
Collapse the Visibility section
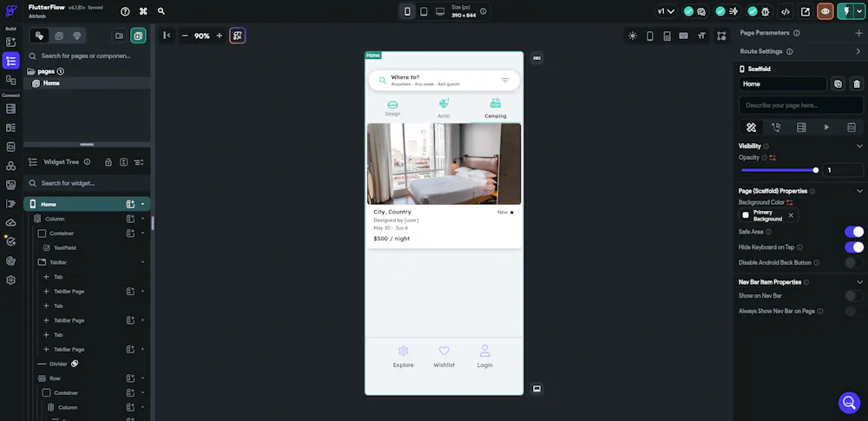coord(859,146)
